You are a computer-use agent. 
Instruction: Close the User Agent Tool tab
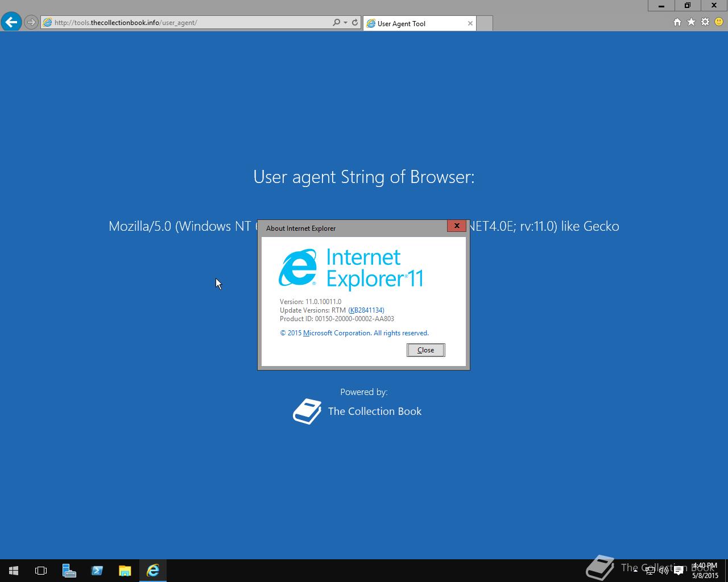(470, 23)
